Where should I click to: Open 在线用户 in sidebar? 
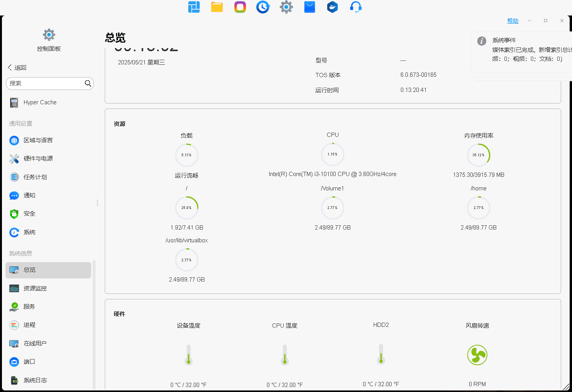(x=35, y=344)
